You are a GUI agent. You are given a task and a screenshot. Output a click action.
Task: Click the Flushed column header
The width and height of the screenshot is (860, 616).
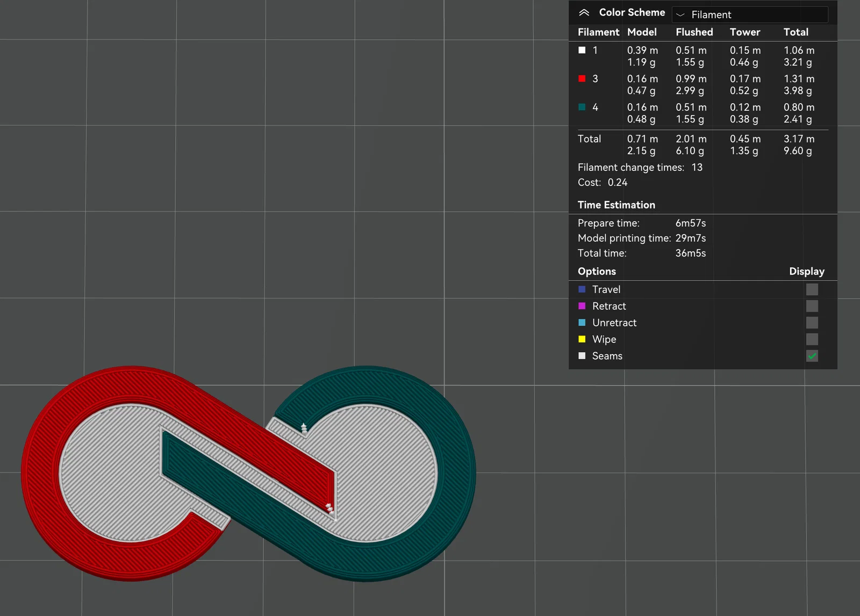click(694, 32)
